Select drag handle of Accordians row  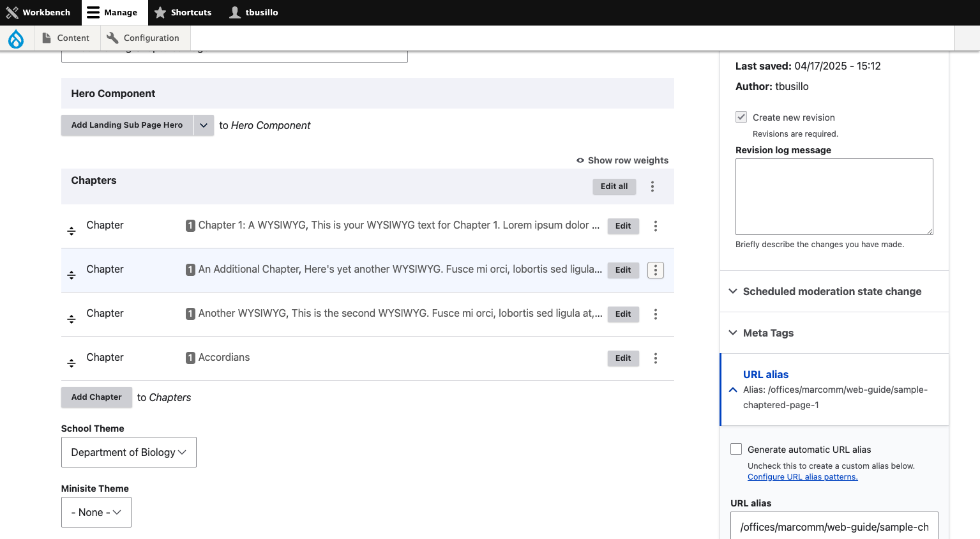pos(72,363)
